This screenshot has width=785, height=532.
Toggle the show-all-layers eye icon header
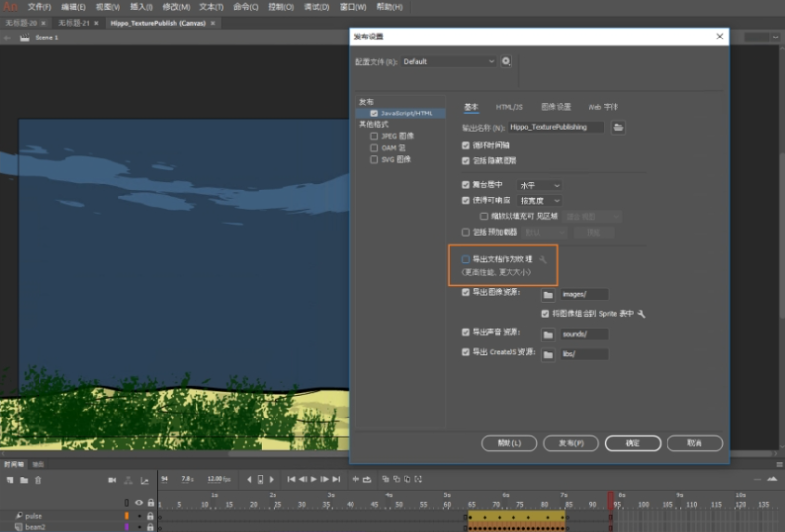click(139, 503)
